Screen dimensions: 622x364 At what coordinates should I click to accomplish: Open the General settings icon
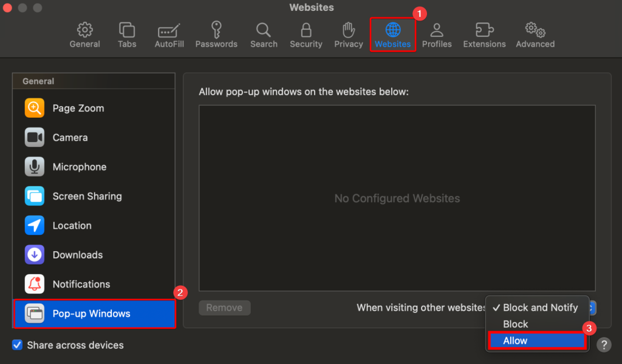pos(84,33)
